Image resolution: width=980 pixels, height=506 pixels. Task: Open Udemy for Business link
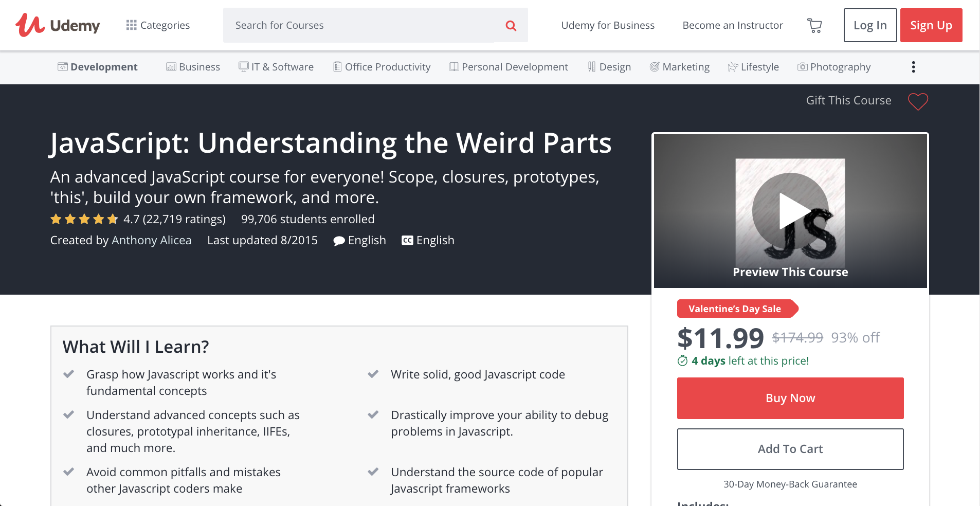click(x=608, y=25)
